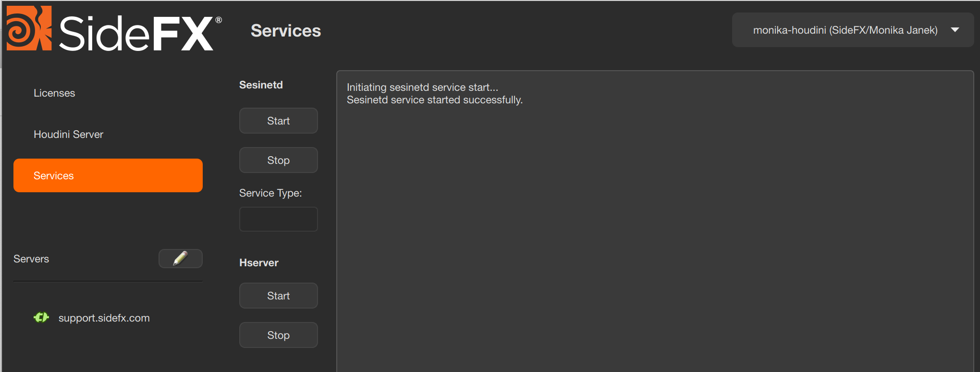
Task: Start the Sesinetd service
Action: 278,121
